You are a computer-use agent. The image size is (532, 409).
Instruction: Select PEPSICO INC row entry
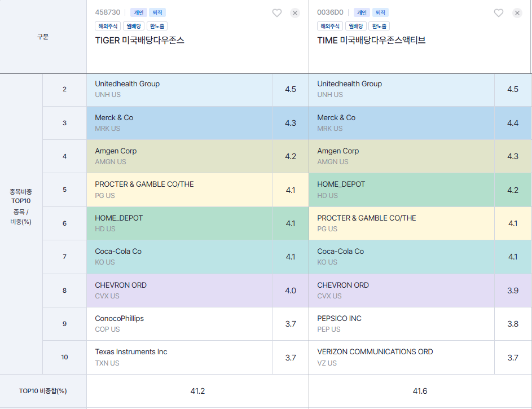tap(401, 324)
